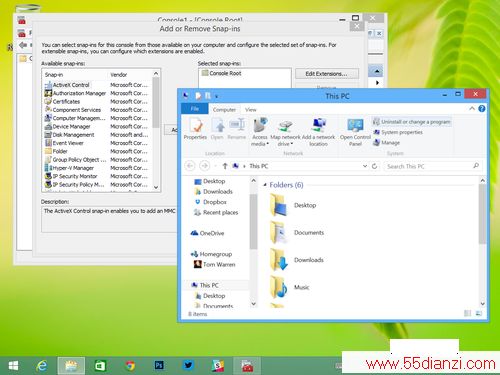The width and height of the screenshot is (500, 375).
Task: Refresh the This PC address bar
Action: (x=374, y=166)
